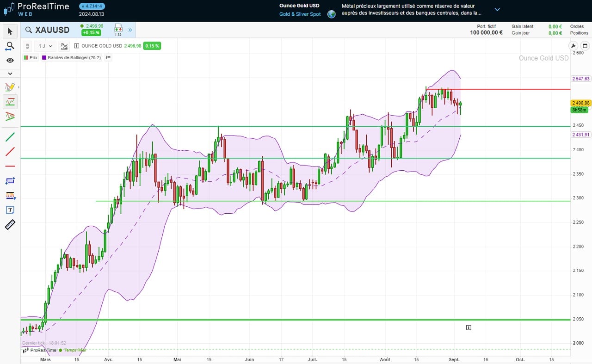Expand the double-chevron next to T.O.
592x364 pixels.
pos(130,30)
